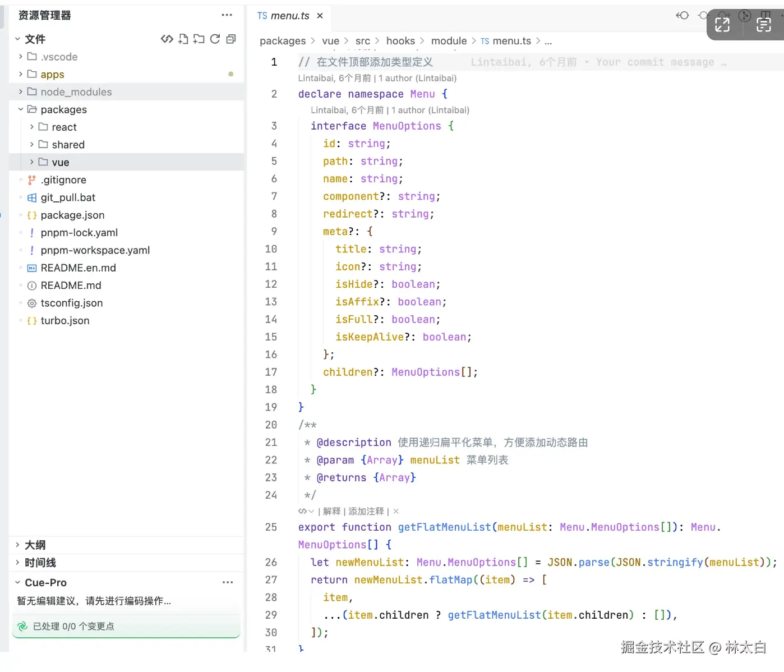Collapse the 文件 section
The width and height of the screenshot is (784, 672).
pyautogui.click(x=17, y=39)
